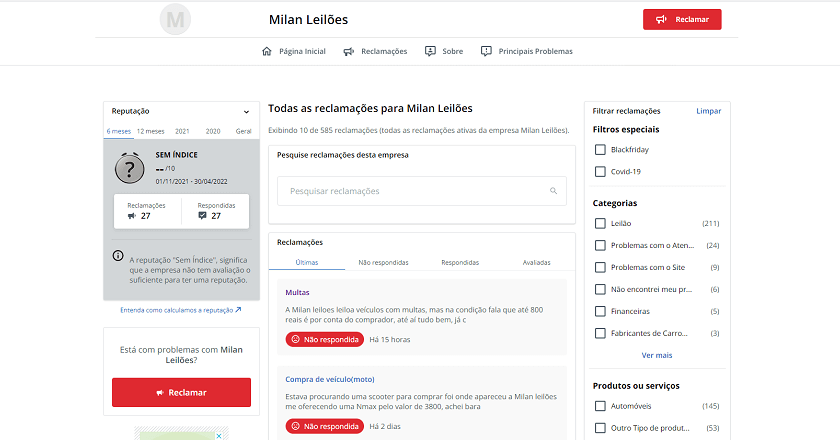Clear filters with Limpar link
Image resolution: width=840 pixels, height=440 pixels.
708,111
